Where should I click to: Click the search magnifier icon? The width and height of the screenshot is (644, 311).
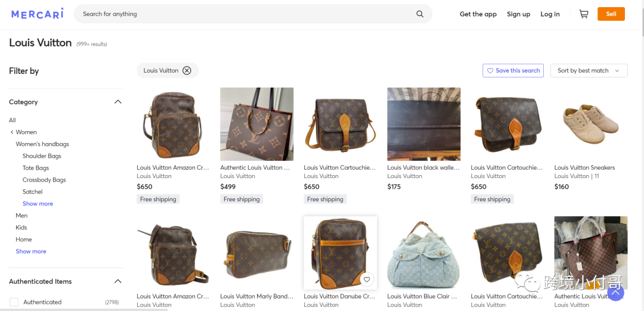coord(420,14)
